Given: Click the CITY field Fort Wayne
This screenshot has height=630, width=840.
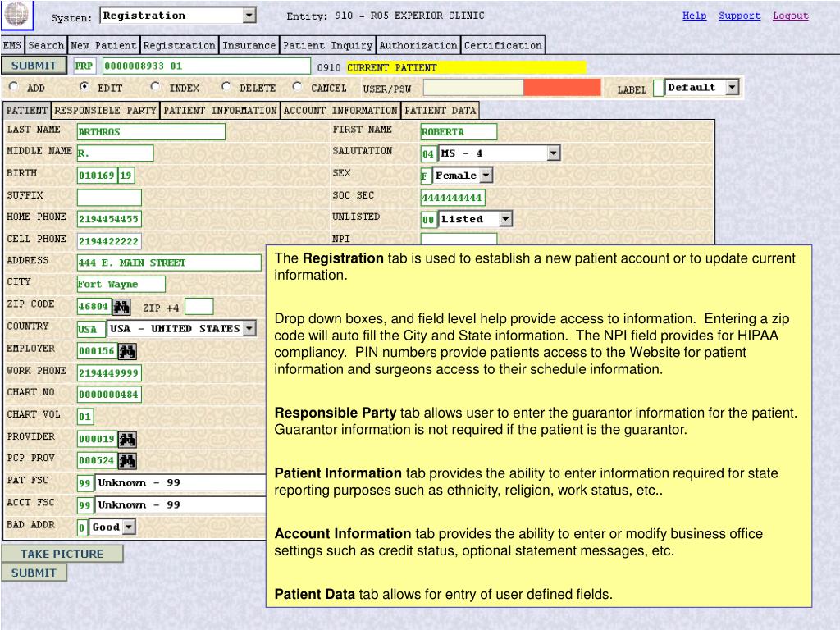Looking at the screenshot, I should (x=121, y=284).
